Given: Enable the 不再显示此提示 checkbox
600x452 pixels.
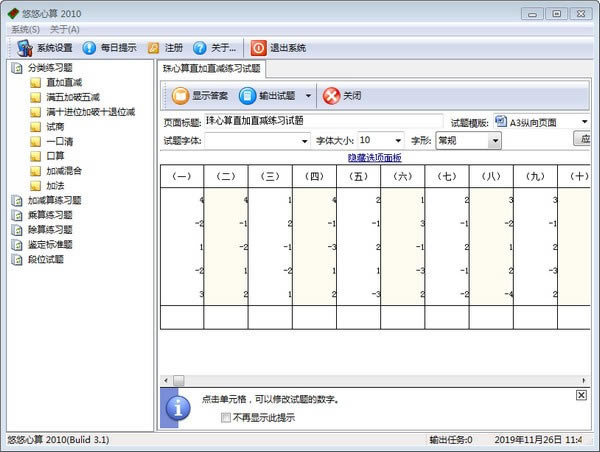Looking at the screenshot, I should [226, 417].
